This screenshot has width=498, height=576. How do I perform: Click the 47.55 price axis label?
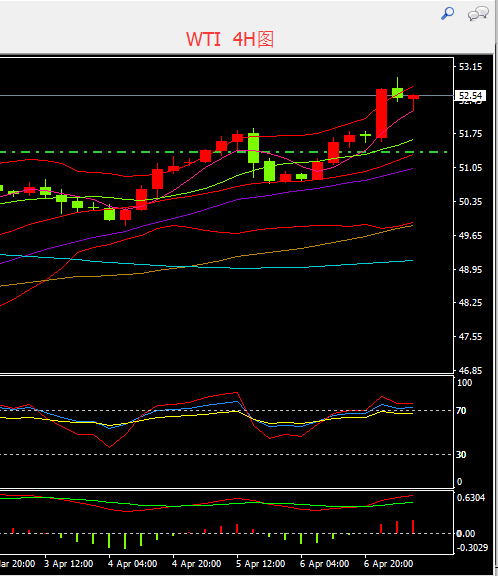pyautogui.click(x=470, y=336)
